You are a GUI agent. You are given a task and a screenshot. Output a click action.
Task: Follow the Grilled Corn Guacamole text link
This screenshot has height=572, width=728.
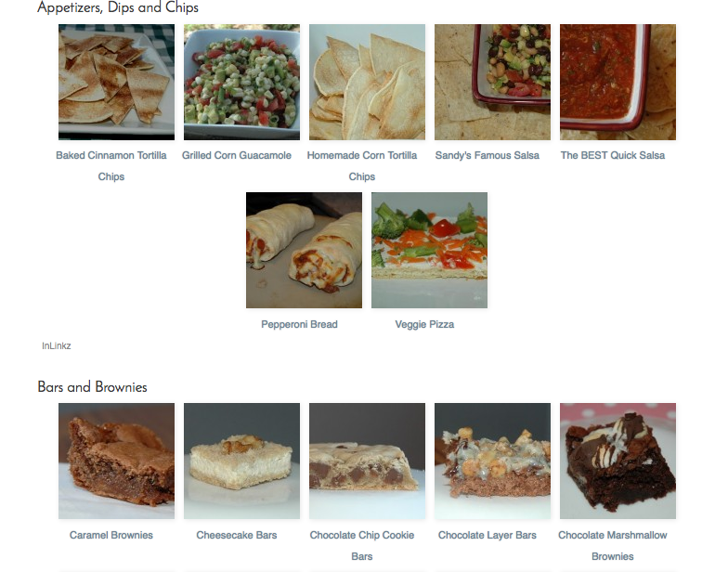point(237,156)
